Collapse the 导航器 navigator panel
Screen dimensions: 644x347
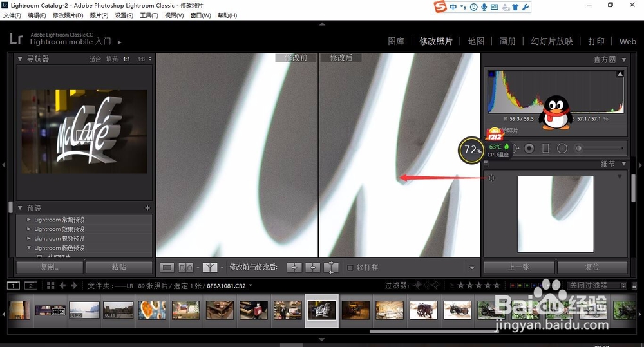point(20,59)
